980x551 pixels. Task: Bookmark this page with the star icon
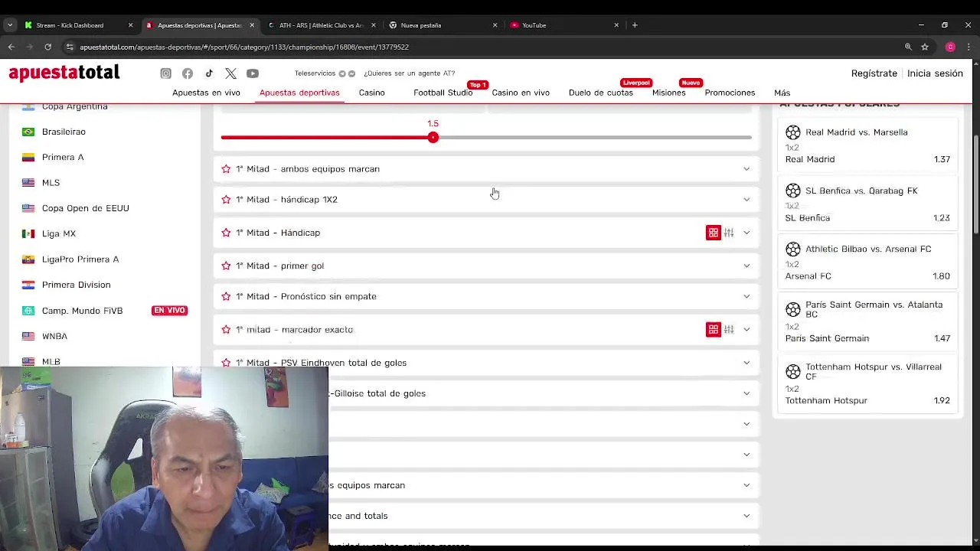pyautogui.click(x=925, y=47)
